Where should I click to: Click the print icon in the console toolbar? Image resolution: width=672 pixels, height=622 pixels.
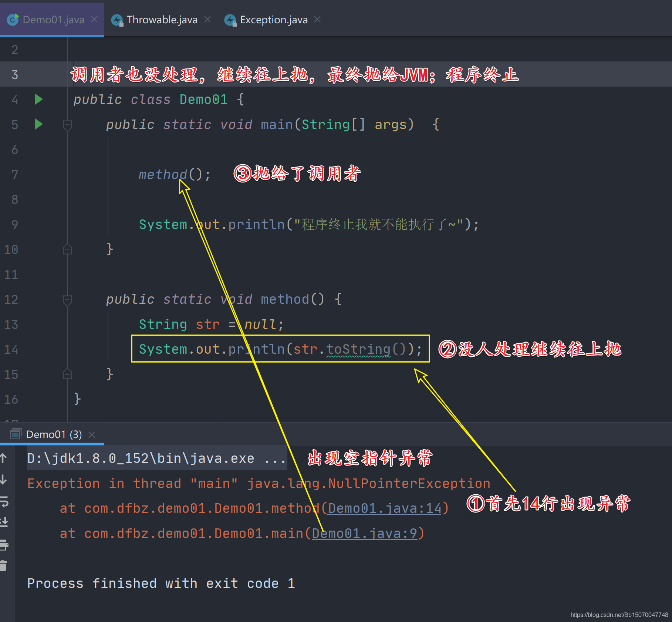pos(4,545)
